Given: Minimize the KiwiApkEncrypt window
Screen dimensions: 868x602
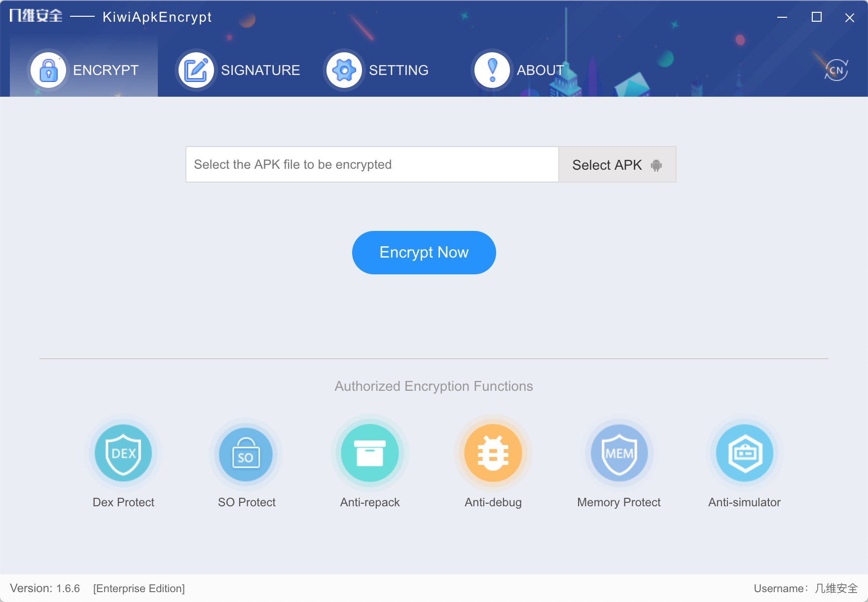Looking at the screenshot, I should 782,17.
